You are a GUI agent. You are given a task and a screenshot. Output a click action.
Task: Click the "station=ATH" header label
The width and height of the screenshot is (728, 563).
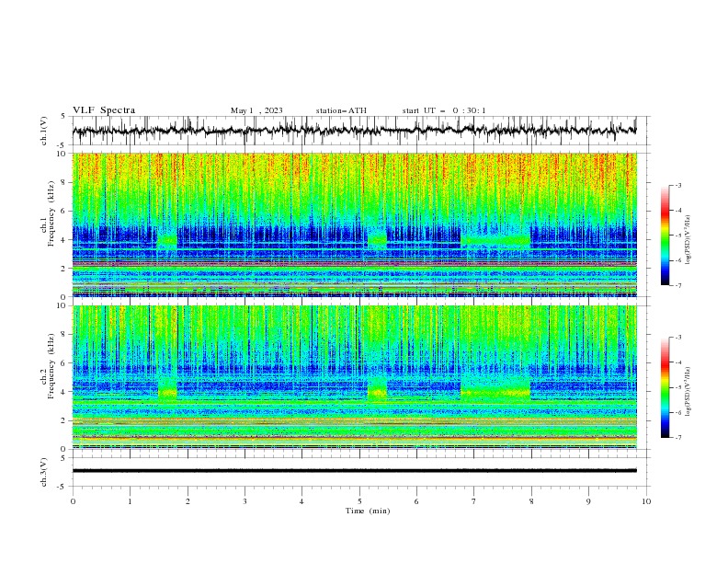tap(341, 110)
